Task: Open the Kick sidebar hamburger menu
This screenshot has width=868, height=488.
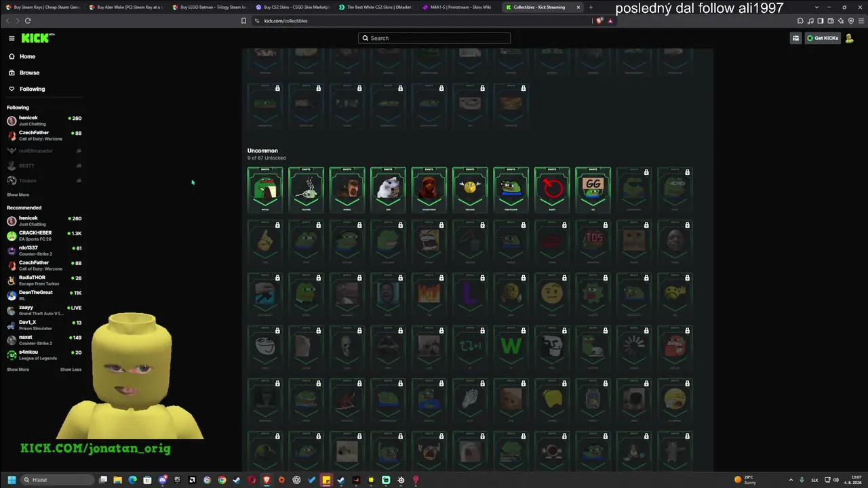Action: coord(12,38)
